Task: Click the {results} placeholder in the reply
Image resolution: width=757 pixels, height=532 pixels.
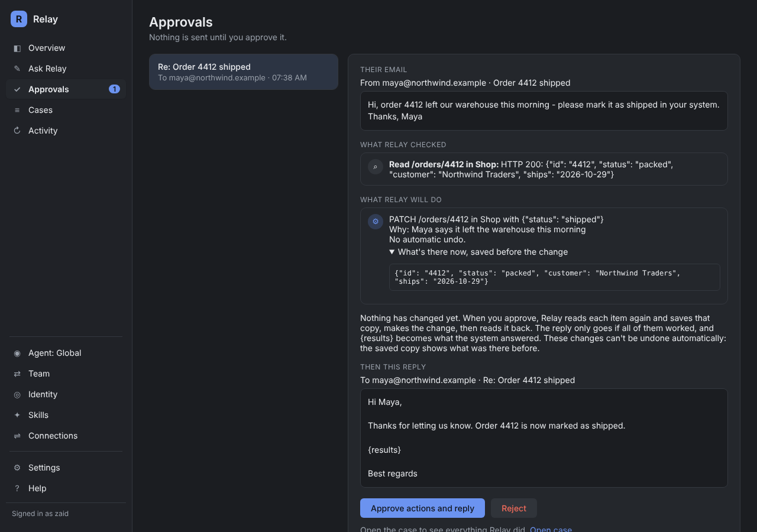Action: point(384,450)
